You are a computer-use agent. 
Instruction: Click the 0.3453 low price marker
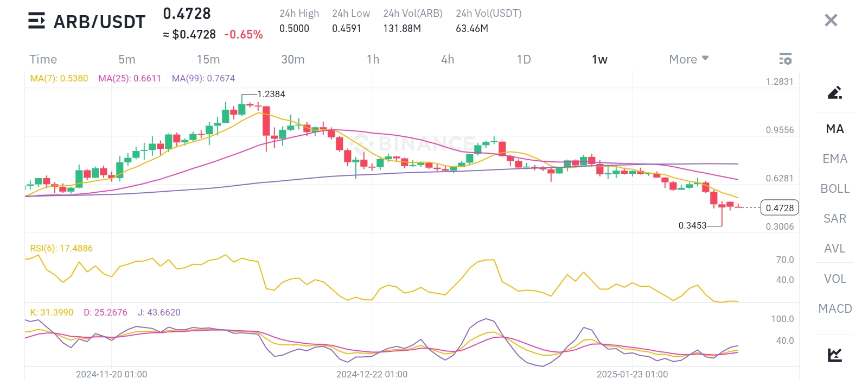692,225
